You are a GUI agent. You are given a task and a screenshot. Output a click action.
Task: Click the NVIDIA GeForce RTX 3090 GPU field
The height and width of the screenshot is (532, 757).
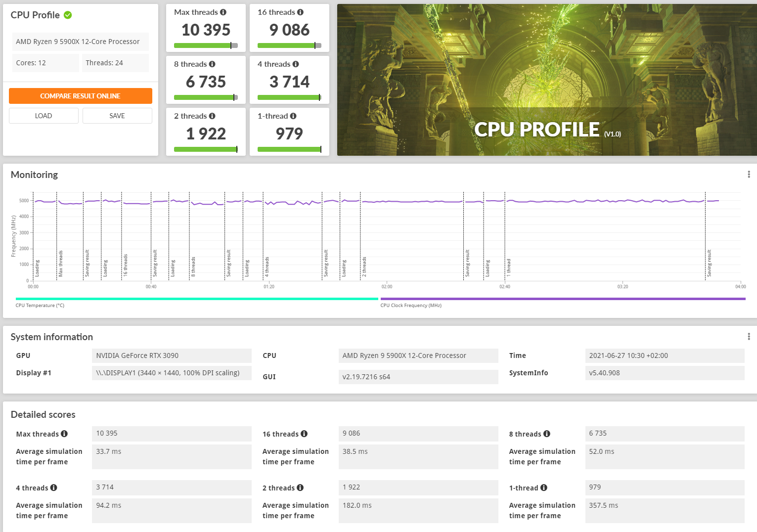coord(172,355)
